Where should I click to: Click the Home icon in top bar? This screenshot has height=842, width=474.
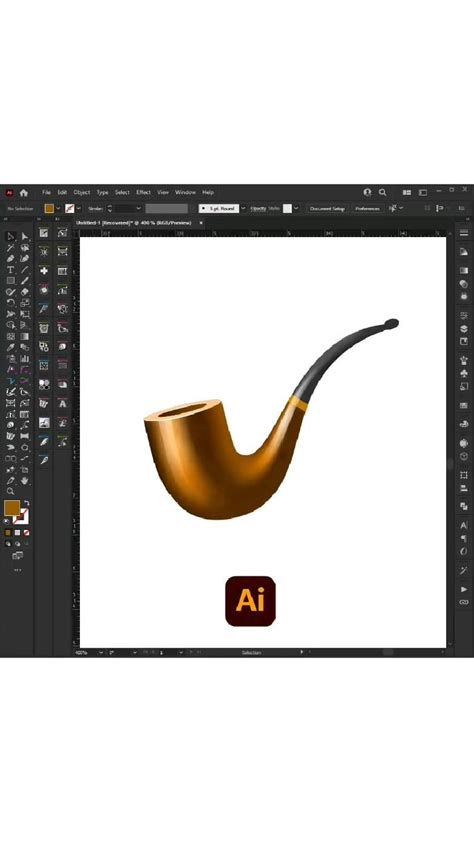(x=24, y=193)
